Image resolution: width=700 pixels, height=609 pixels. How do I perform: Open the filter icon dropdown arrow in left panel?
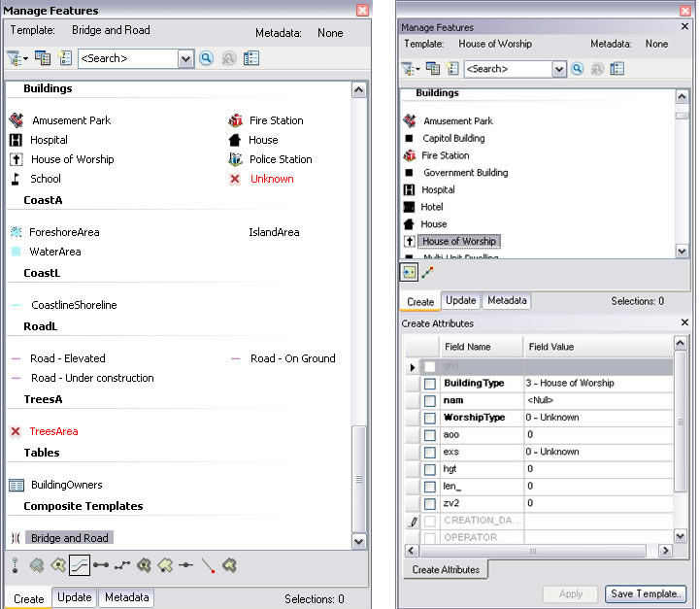click(x=26, y=58)
